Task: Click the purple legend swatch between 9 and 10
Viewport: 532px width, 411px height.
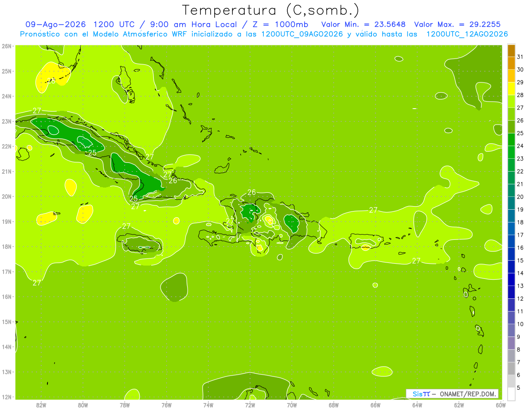Action: 511,330
